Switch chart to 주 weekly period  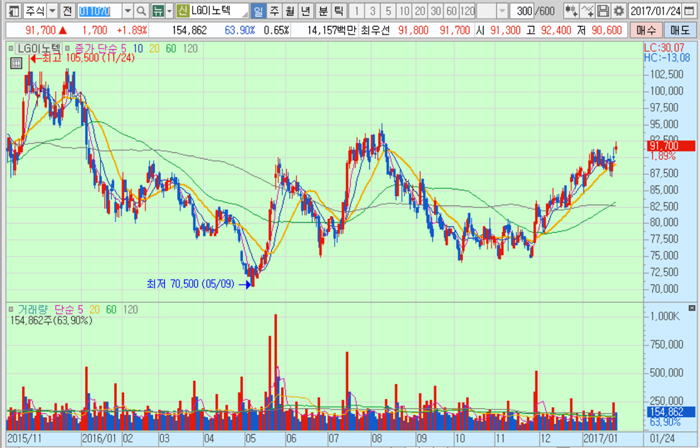click(x=275, y=11)
